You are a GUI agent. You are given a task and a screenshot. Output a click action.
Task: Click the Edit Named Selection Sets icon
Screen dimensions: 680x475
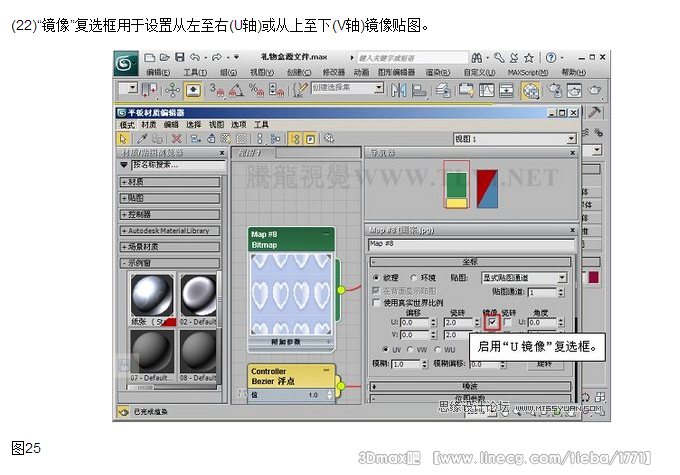(300, 90)
